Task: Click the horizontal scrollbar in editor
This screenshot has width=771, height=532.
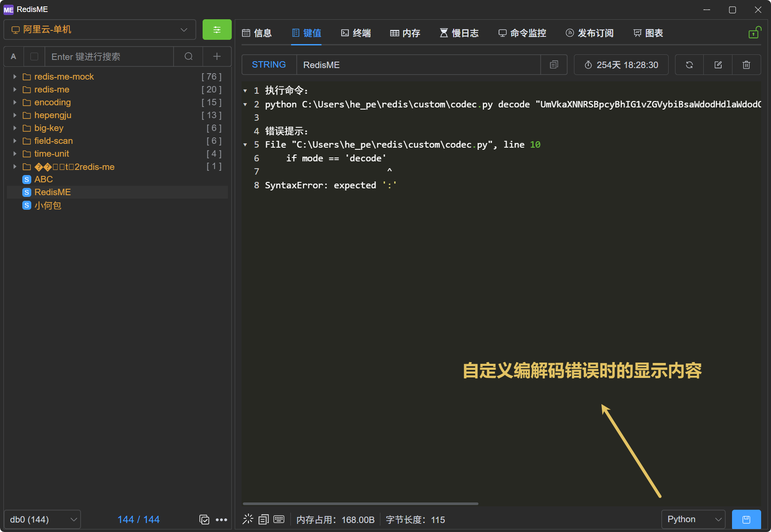Action: [360, 504]
